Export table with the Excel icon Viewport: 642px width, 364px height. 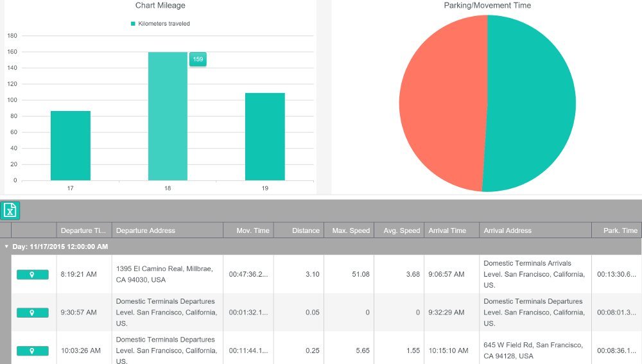coord(10,211)
